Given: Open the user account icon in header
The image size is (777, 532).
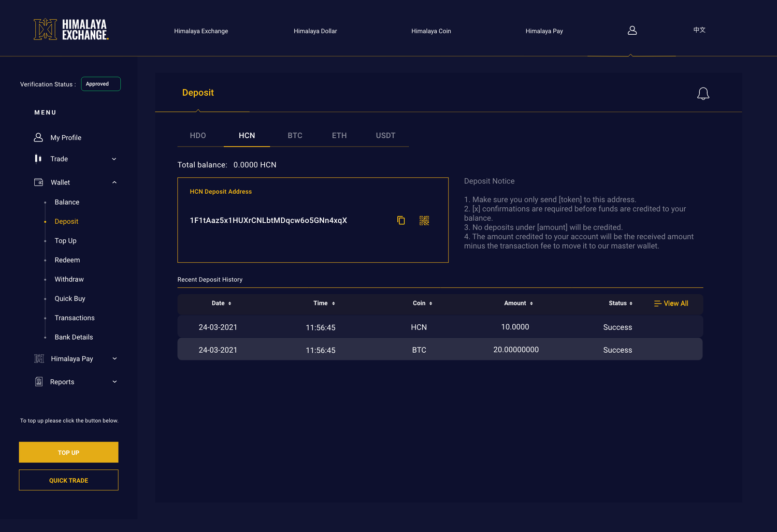Looking at the screenshot, I should pos(632,31).
